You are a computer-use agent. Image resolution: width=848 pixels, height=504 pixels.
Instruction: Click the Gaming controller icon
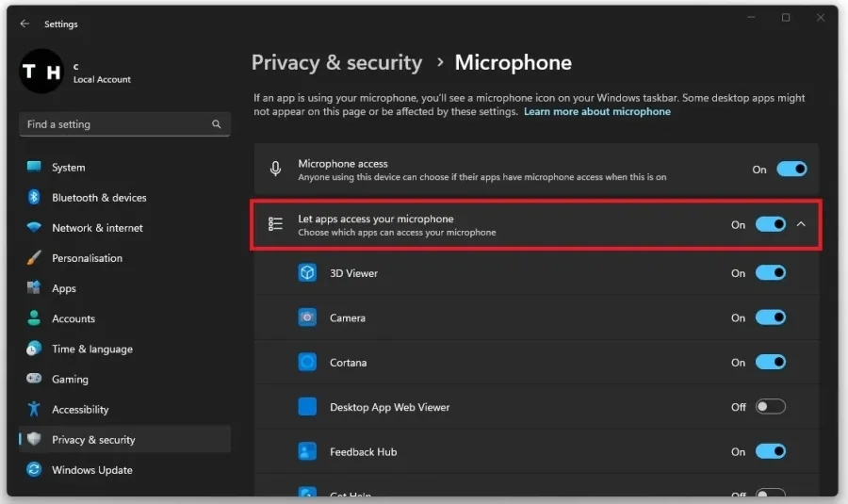(x=34, y=379)
